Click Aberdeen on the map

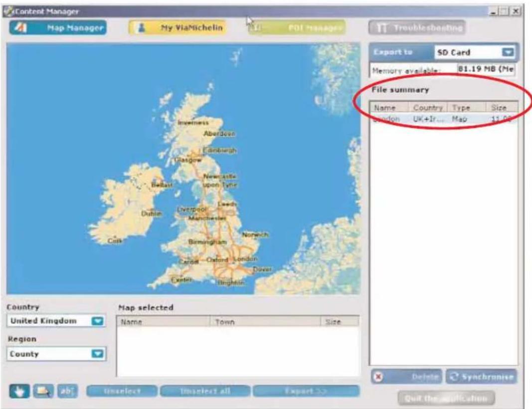pos(219,133)
